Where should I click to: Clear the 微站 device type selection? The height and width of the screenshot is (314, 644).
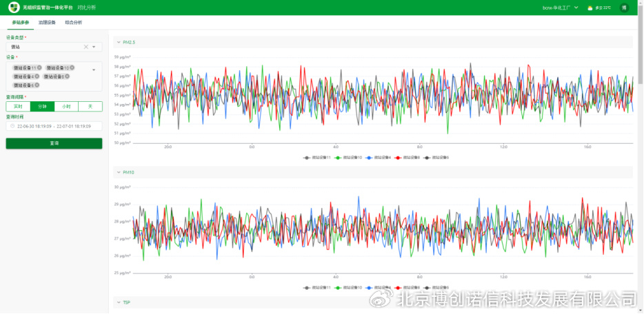(86, 47)
